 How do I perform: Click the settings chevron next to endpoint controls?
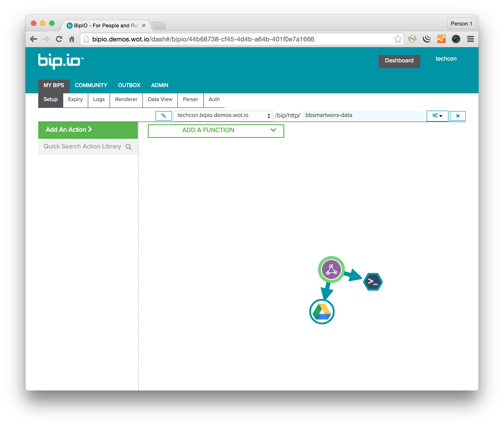[x=437, y=116]
